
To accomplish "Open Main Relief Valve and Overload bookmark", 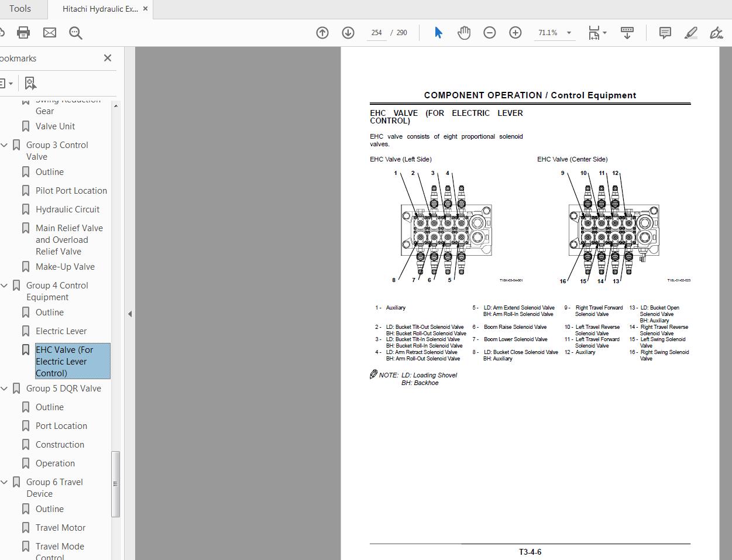I will coord(69,240).
